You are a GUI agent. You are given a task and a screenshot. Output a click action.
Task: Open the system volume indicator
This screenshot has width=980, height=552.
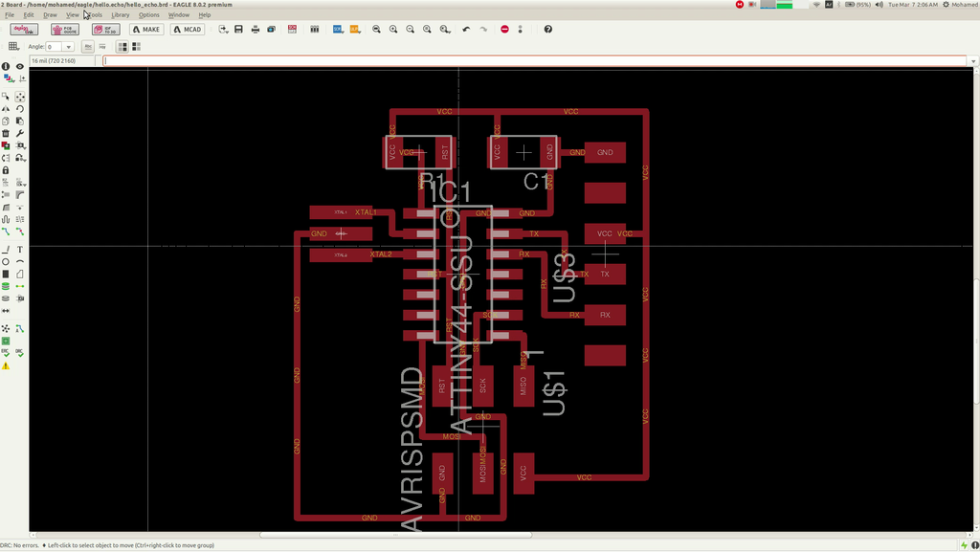(880, 5)
